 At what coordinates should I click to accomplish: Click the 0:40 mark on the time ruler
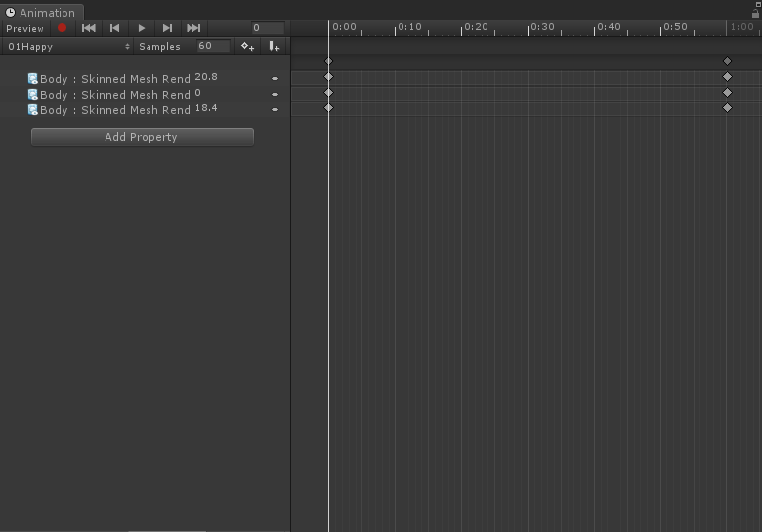pyautogui.click(x=609, y=27)
